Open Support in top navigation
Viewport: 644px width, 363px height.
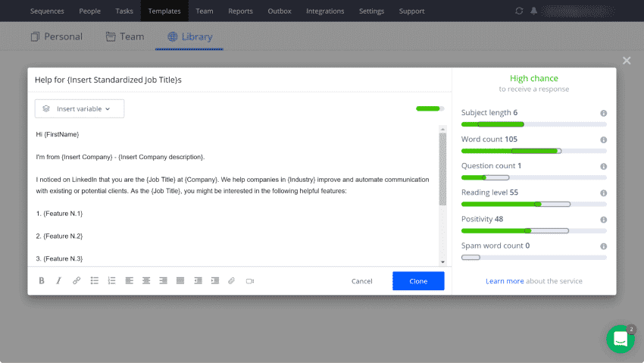coord(411,11)
